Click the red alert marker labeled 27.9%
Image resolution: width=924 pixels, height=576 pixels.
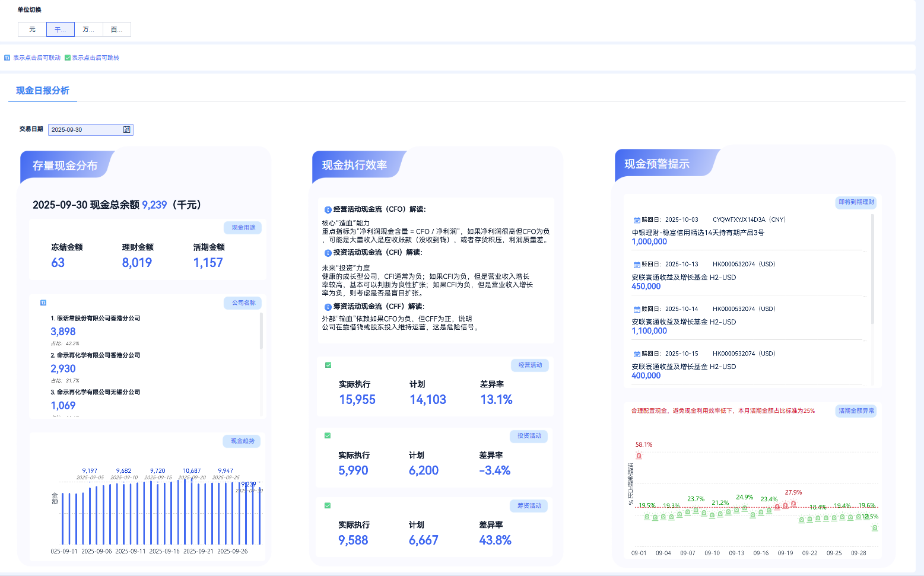[793, 504]
